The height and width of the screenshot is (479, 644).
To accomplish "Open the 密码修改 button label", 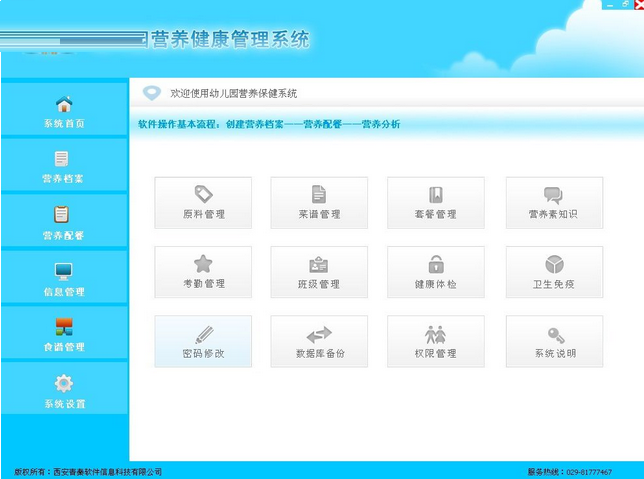I will (203, 353).
